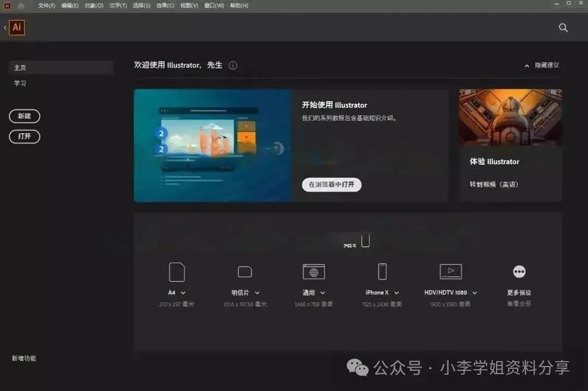This screenshot has height=391, width=588.
Task: Click the 开始使用 Illustrator heading
Action: [x=334, y=105]
